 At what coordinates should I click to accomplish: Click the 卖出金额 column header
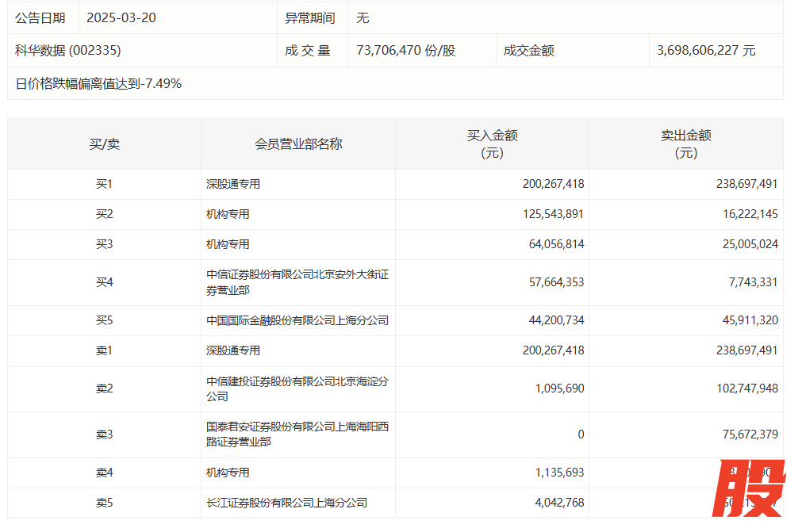[685, 144]
